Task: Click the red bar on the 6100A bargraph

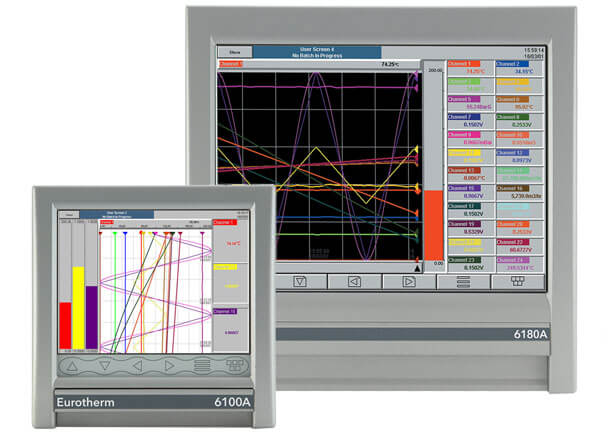Action: [65, 326]
